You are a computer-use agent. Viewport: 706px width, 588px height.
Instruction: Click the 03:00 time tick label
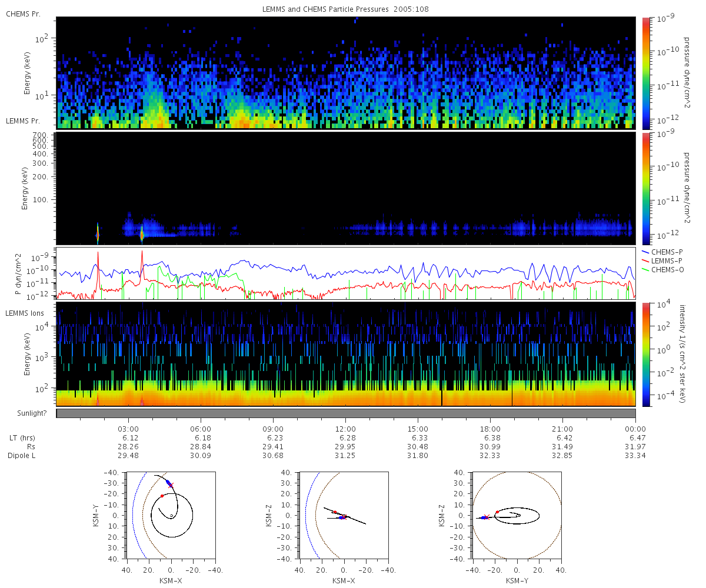[x=128, y=429]
